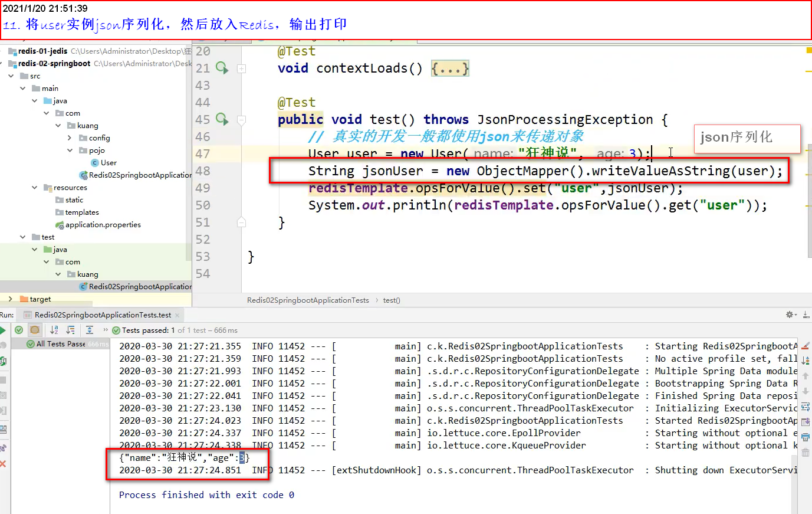Click editor vertical scrollbar track
The image size is (812, 514).
[x=809, y=201]
